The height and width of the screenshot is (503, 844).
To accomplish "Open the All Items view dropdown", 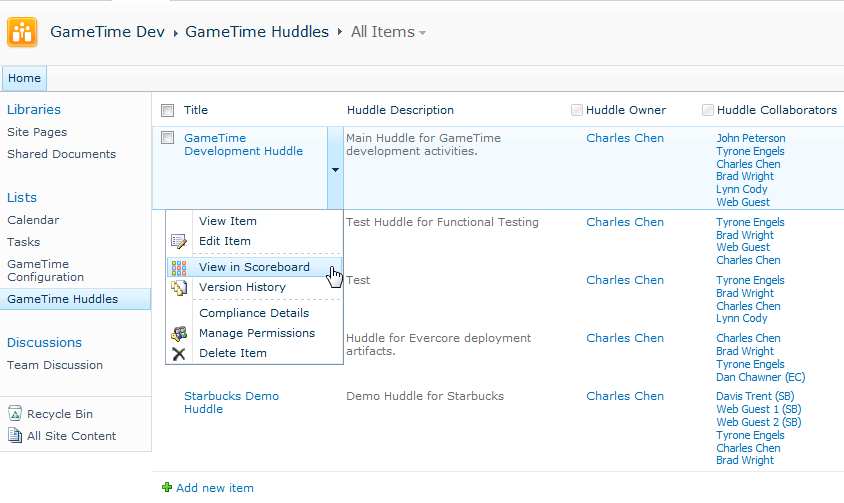I will click(388, 32).
